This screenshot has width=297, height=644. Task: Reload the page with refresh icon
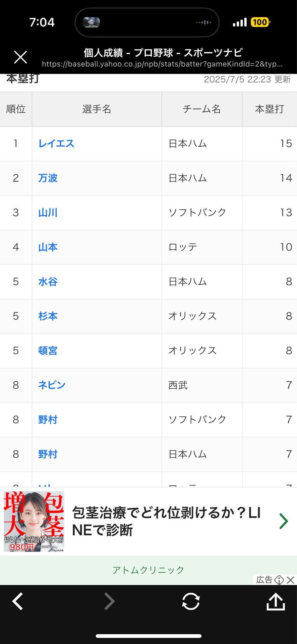click(x=191, y=601)
